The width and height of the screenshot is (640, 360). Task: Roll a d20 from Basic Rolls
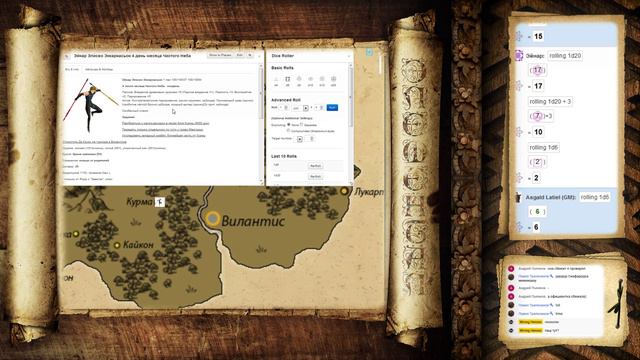(x=333, y=81)
